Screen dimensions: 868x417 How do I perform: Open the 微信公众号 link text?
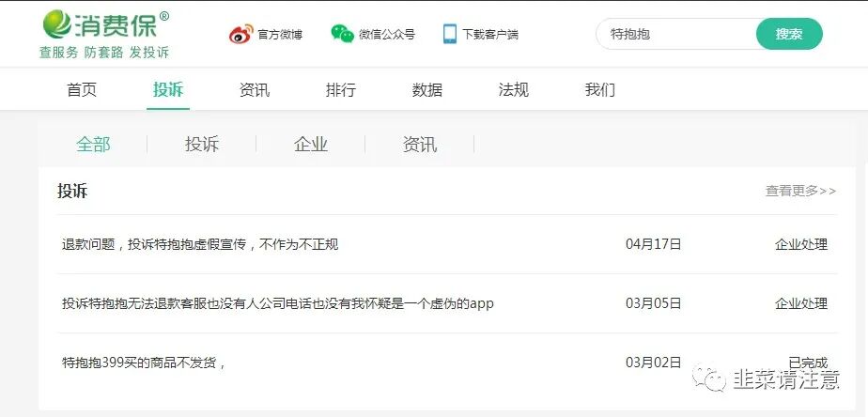pyautogui.click(x=387, y=35)
